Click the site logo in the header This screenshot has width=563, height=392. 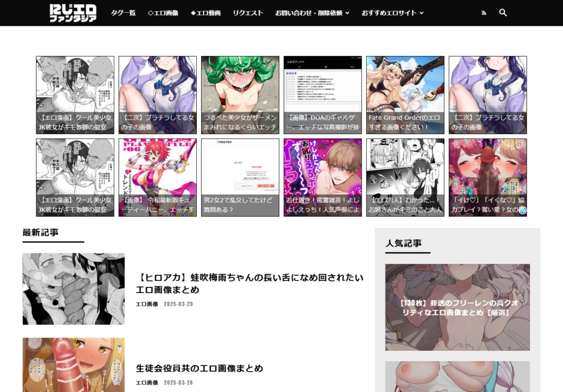(73, 13)
